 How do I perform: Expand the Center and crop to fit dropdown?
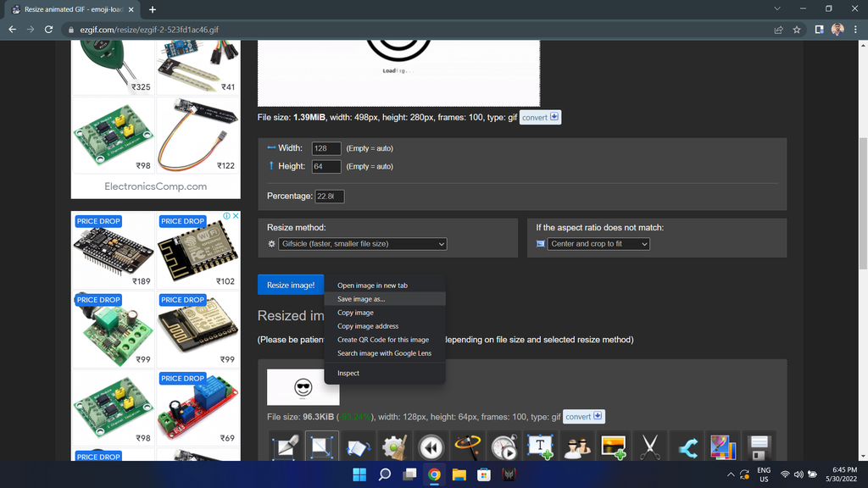click(598, 244)
